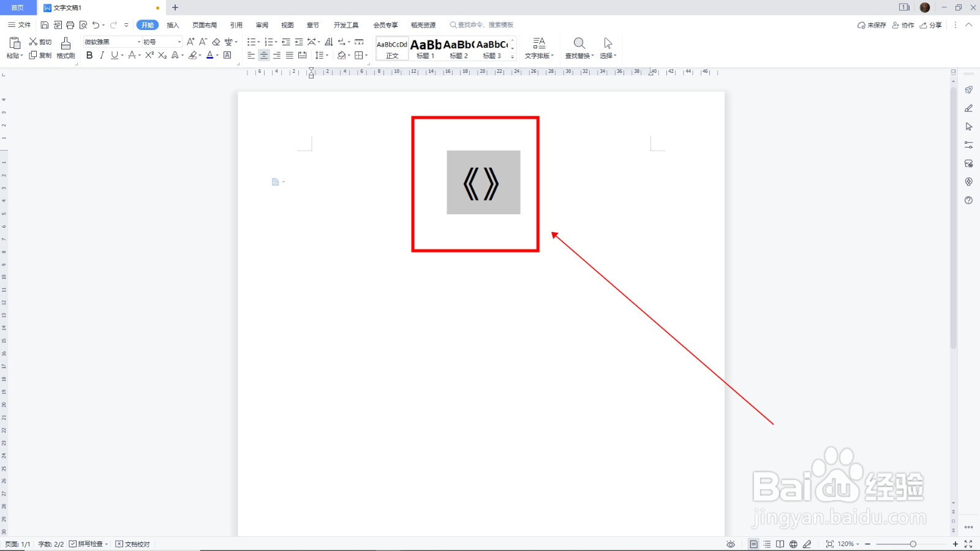
Task: Click the Paste clipboard icon
Action: click(x=15, y=43)
